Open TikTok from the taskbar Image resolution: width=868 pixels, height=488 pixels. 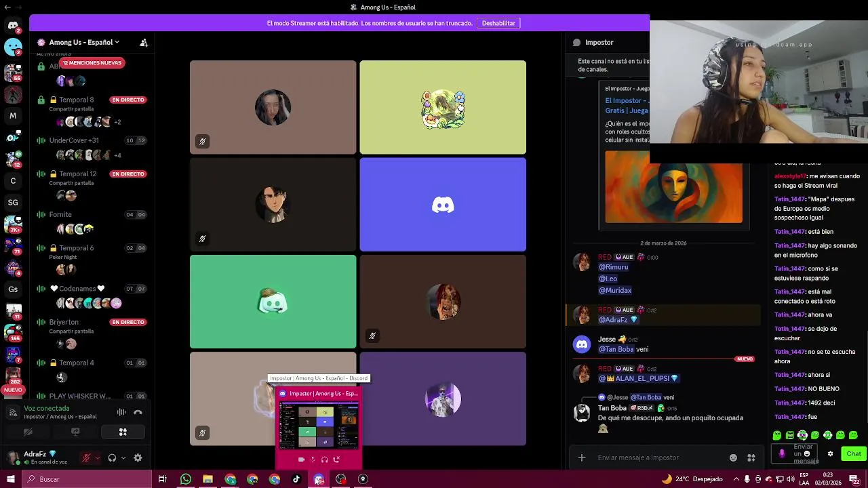pos(296,479)
